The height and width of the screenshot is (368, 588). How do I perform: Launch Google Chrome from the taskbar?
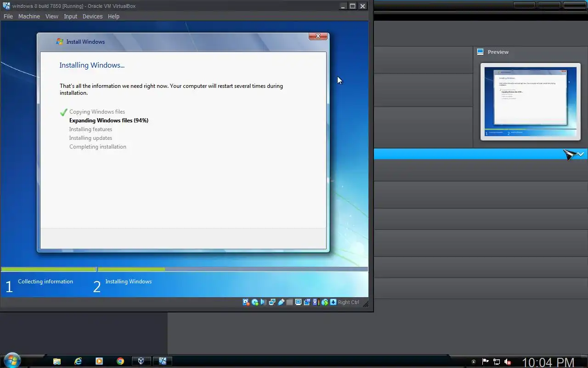pos(120,361)
